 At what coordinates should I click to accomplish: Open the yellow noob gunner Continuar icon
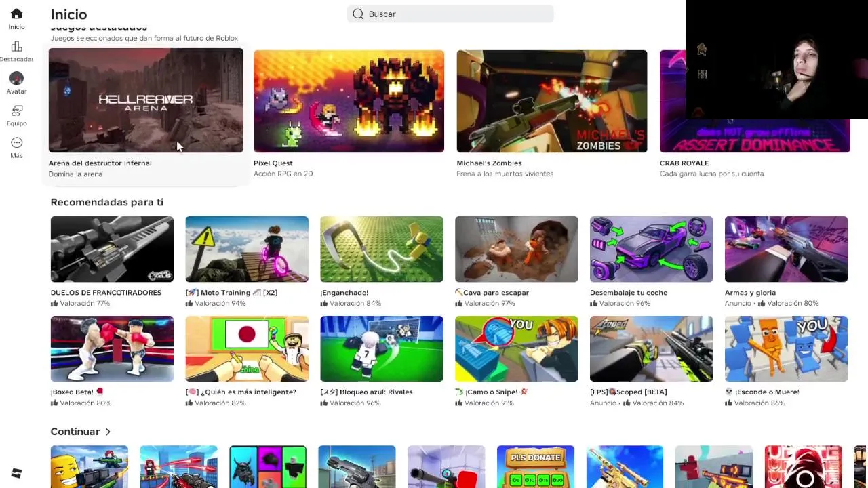(90, 467)
